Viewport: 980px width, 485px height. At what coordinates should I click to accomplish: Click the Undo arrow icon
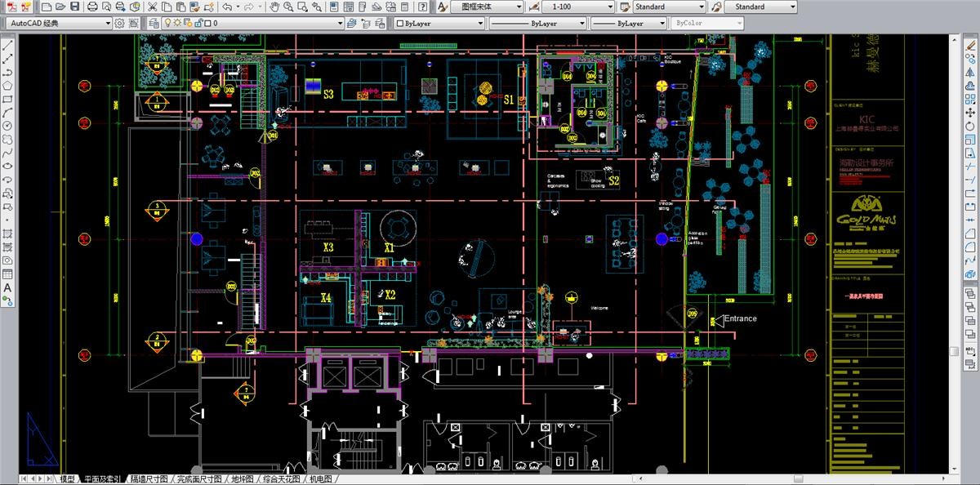coord(227,7)
